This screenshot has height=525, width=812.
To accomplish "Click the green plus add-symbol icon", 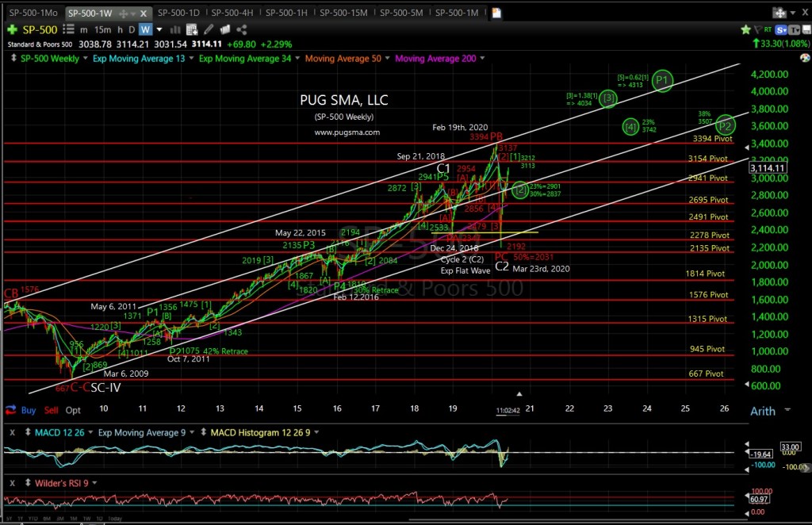I will tap(12, 29).
